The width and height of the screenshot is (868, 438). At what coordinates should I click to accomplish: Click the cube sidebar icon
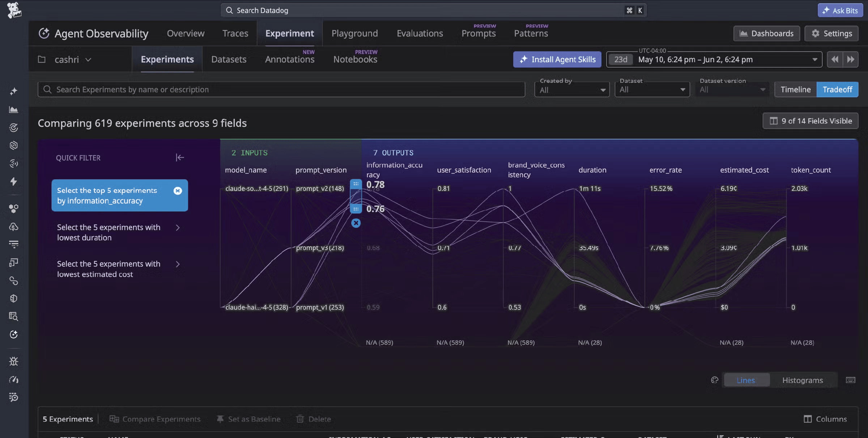[x=14, y=298]
